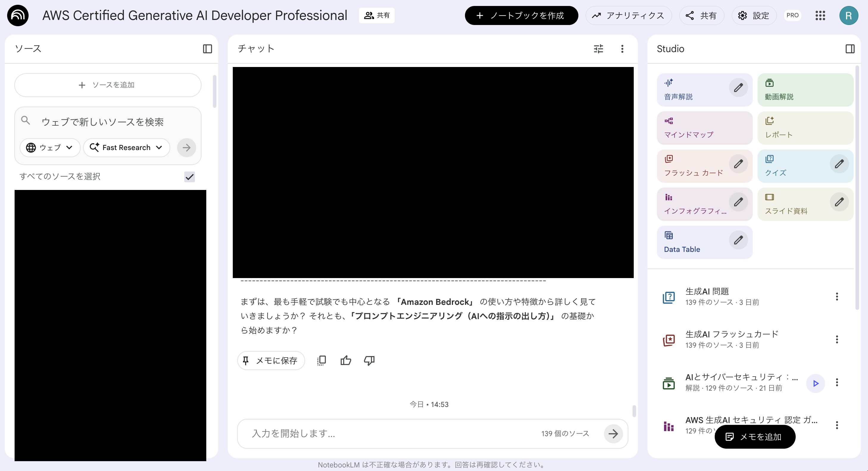868x471 pixels.
Task: Click thumbs up on the response
Action: [x=345, y=361]
